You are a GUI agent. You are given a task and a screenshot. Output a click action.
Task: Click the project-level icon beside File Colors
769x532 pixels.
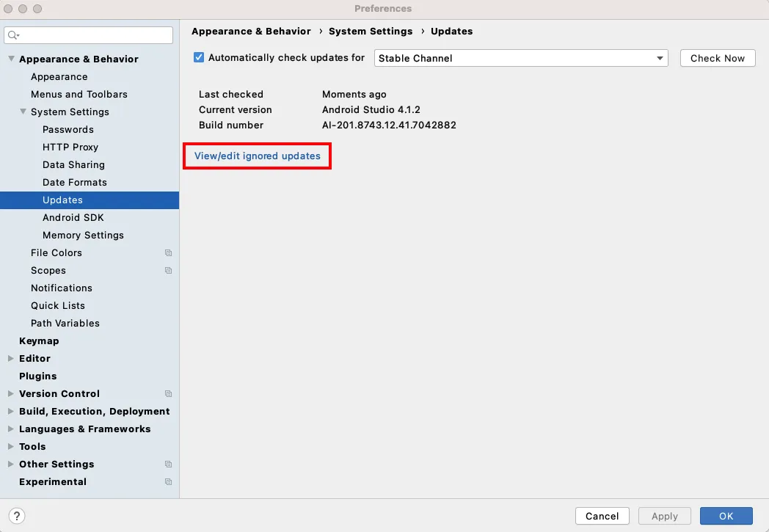(x=168, y=253)
